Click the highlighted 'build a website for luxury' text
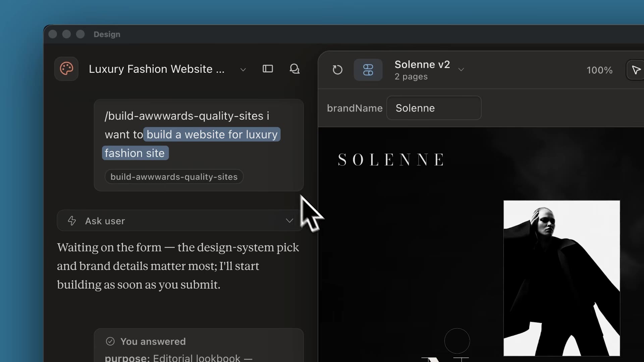644x362 pixels. coord(212,134)
